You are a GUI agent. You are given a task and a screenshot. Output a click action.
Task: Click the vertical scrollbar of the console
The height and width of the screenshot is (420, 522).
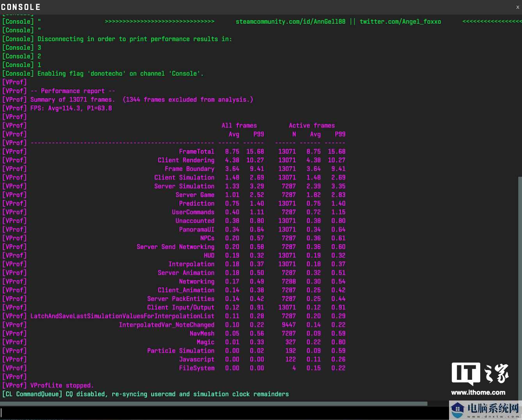click(520, 288)
